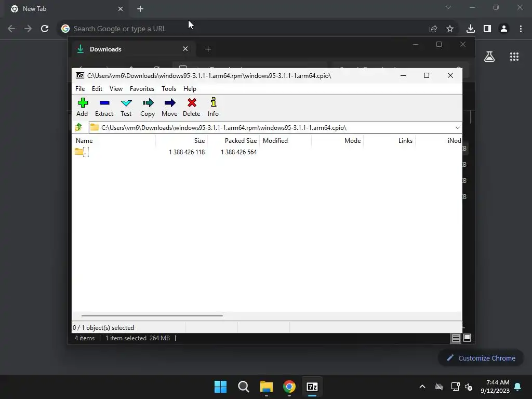Bookmark this tab with the star icon
532x399 pixels.
click(450, 29)
